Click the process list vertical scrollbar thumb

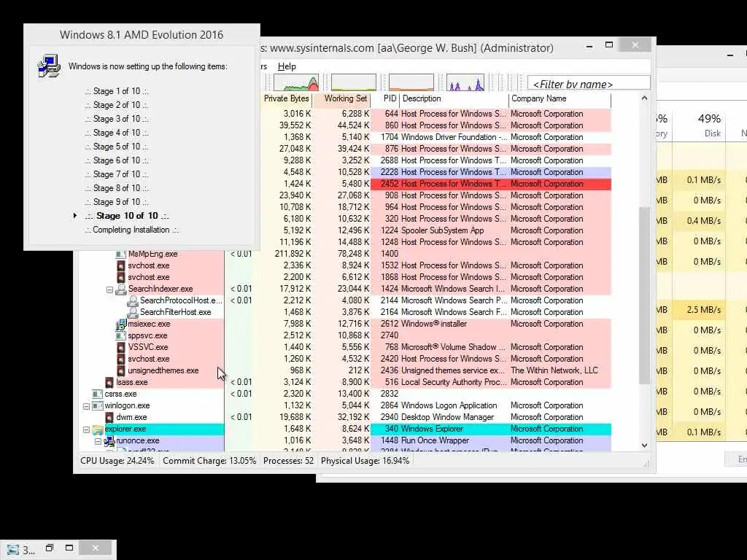[x=644, y=295]
